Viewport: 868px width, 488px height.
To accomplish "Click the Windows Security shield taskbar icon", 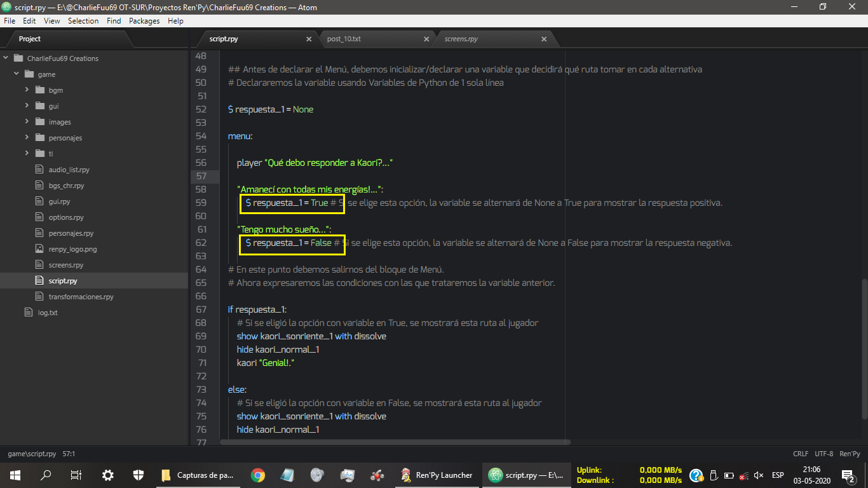I will point(139,475).
